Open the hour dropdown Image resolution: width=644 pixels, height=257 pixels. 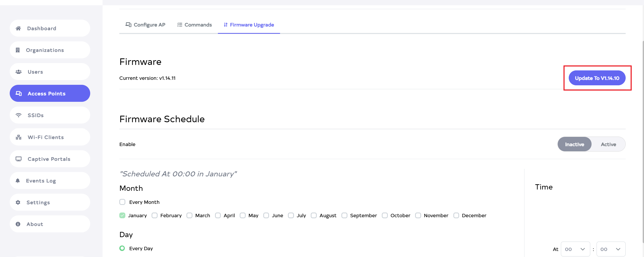point(575,249)
